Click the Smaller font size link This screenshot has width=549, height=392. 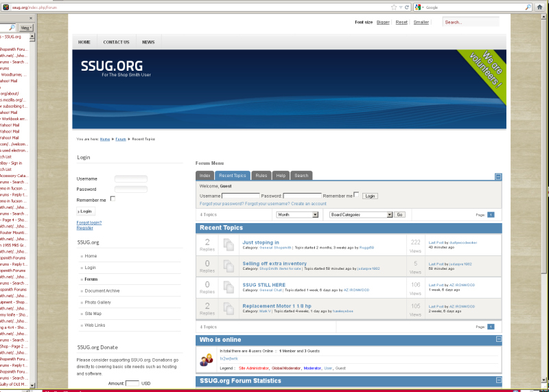[x=421, y=22]
